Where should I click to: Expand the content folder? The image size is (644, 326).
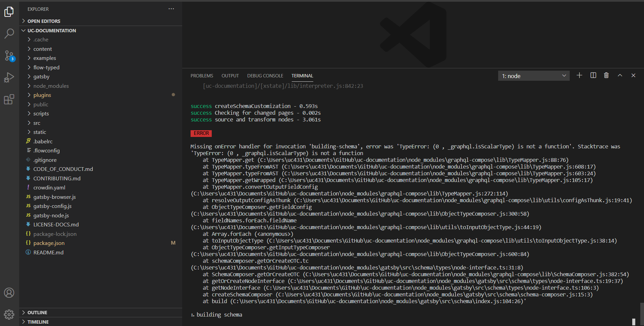pos(101,49)
